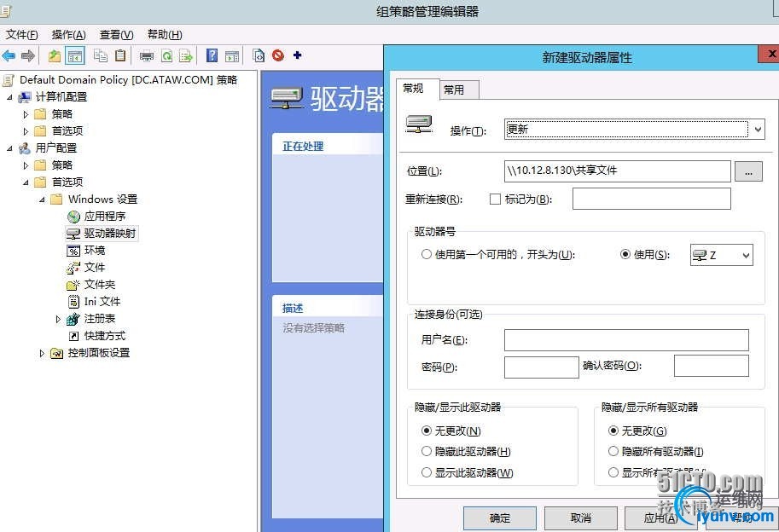Image resolution: width=779 pixels, height=532 pixels.
Task: Click the 计算机配置 computer icon
Action: 25,97
